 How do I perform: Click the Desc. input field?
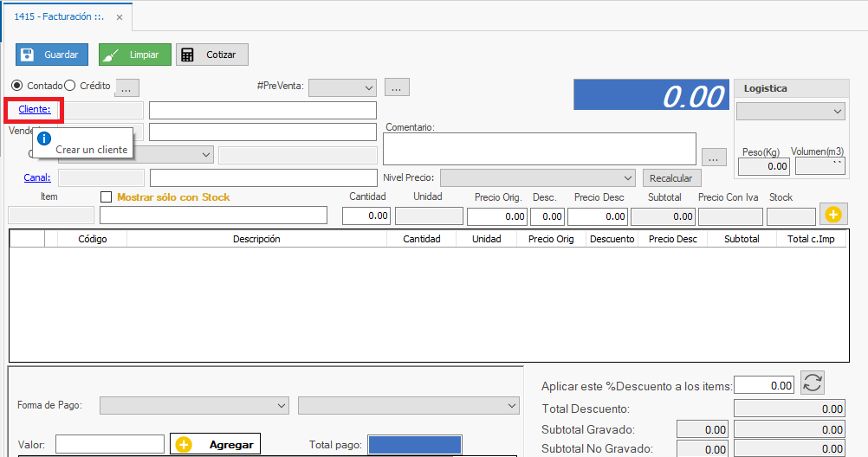pos(547,216)
